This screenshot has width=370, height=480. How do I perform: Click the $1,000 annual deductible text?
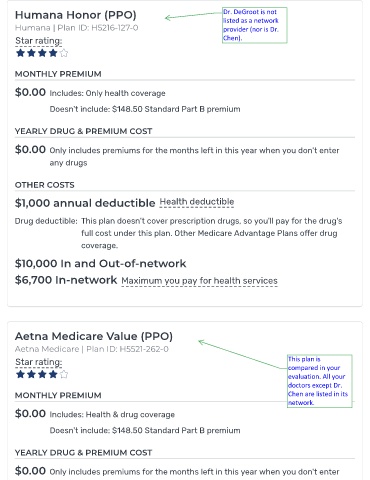pos(85,203)
